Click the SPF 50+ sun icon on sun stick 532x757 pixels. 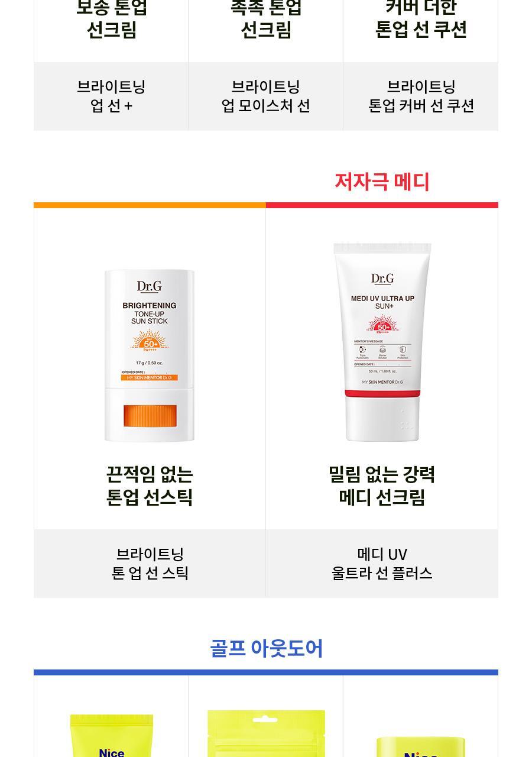[150, 341]
